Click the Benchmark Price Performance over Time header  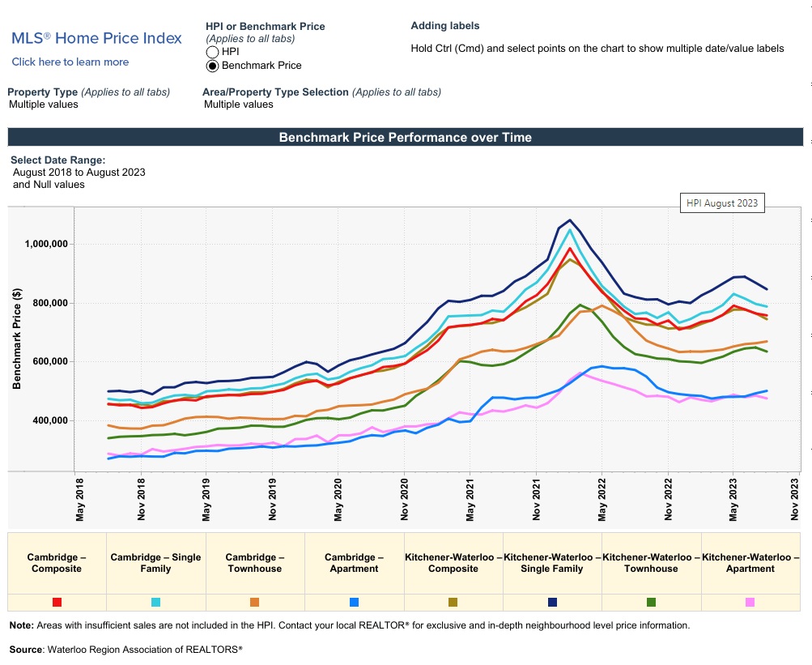coord(406,138)
